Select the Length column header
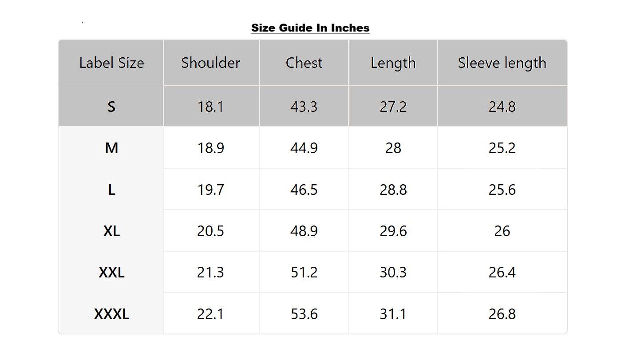 click(x=393, y=63)
